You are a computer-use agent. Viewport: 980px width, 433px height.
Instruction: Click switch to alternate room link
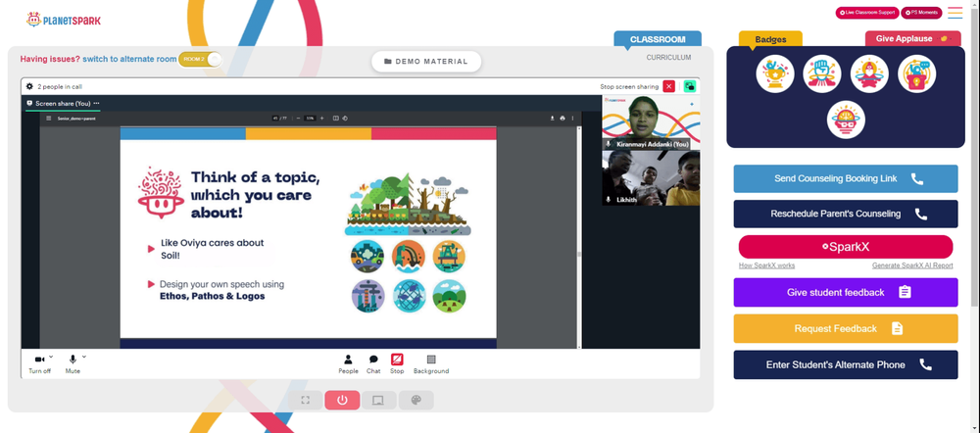click(x=129, y=60)
